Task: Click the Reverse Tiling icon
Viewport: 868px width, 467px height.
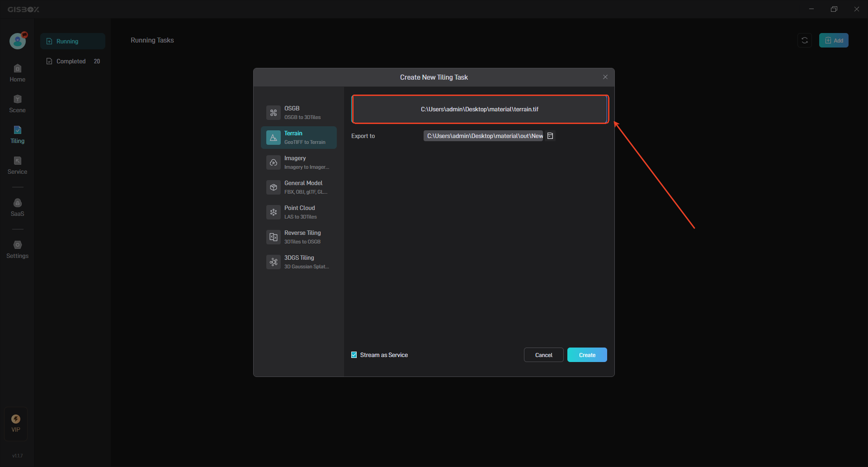Action: click(x=274, y=237)
